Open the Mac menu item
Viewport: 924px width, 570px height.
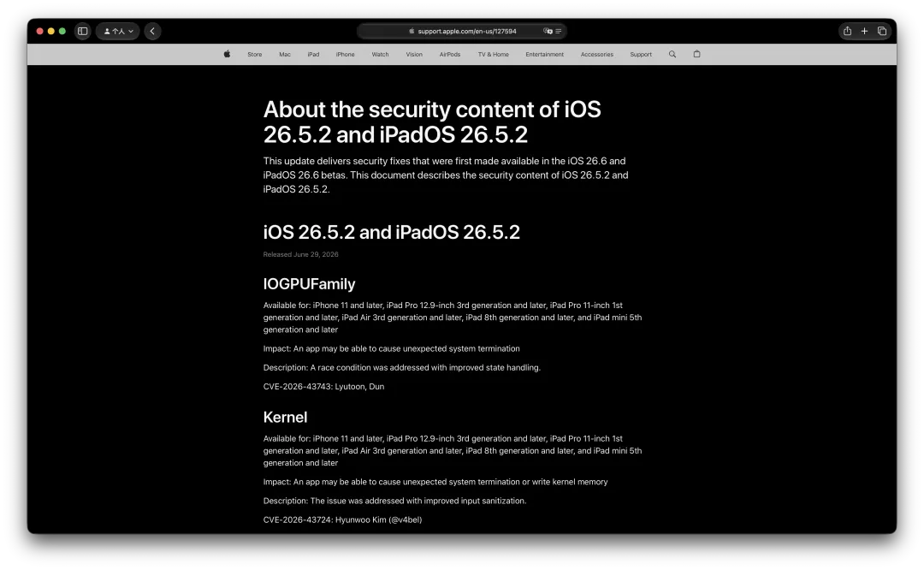285,54
